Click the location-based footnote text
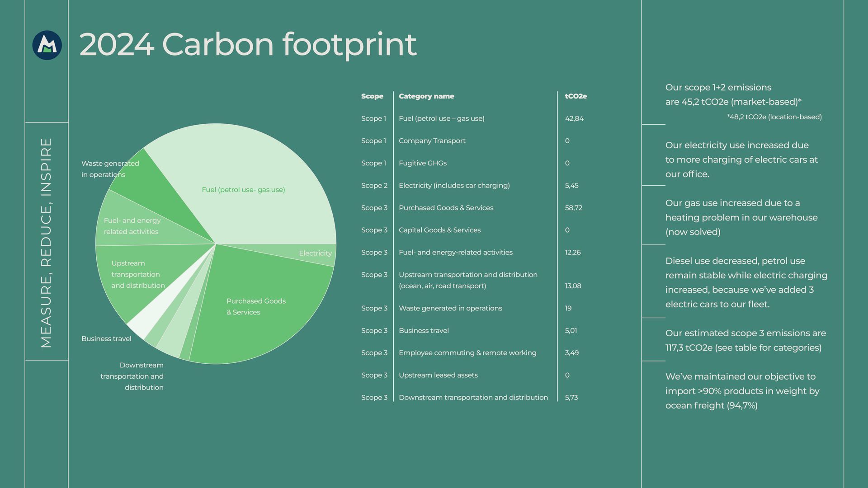 click(x=774, y=117)
